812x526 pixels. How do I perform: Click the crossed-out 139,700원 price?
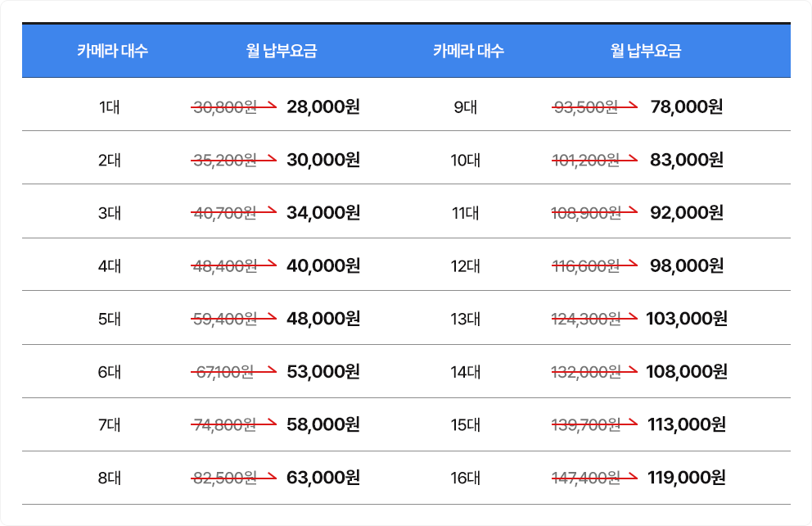pyautogui.click(x=586, y=425)
